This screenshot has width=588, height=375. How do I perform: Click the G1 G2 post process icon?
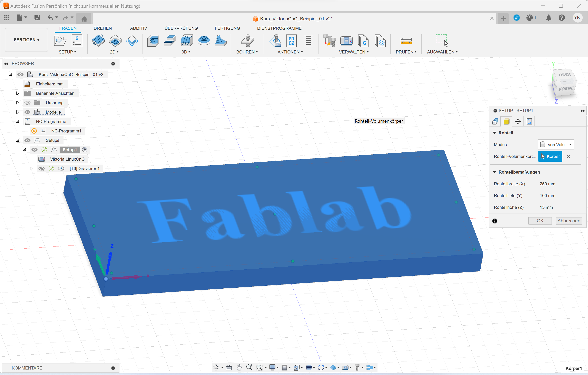click(291, 41)
